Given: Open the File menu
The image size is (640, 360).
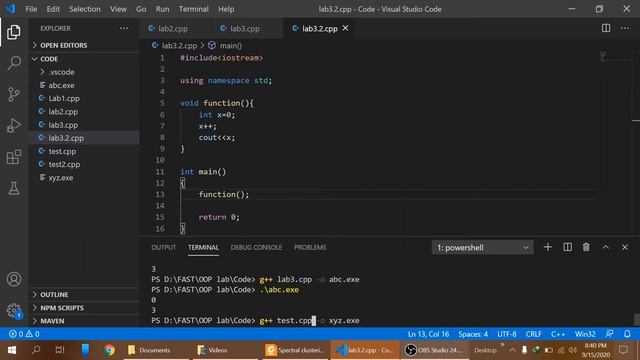Looking at the screenshot, I should pyautogui.click(x=31, y=9).
